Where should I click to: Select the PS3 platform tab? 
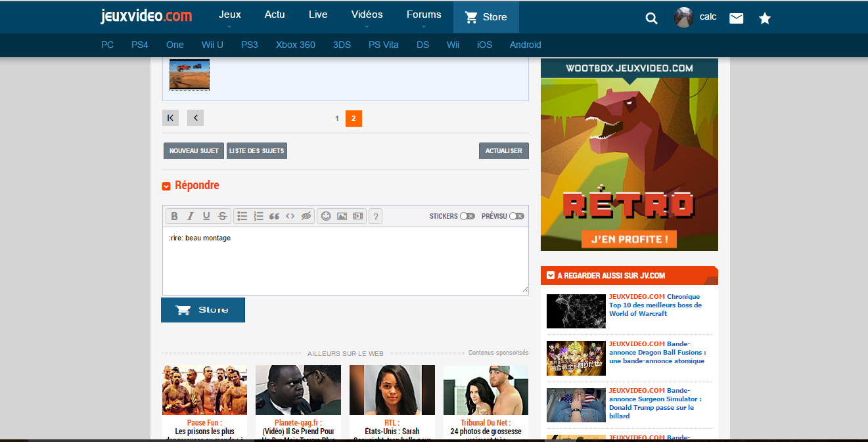pyautogui.click(x=250, y=45)
